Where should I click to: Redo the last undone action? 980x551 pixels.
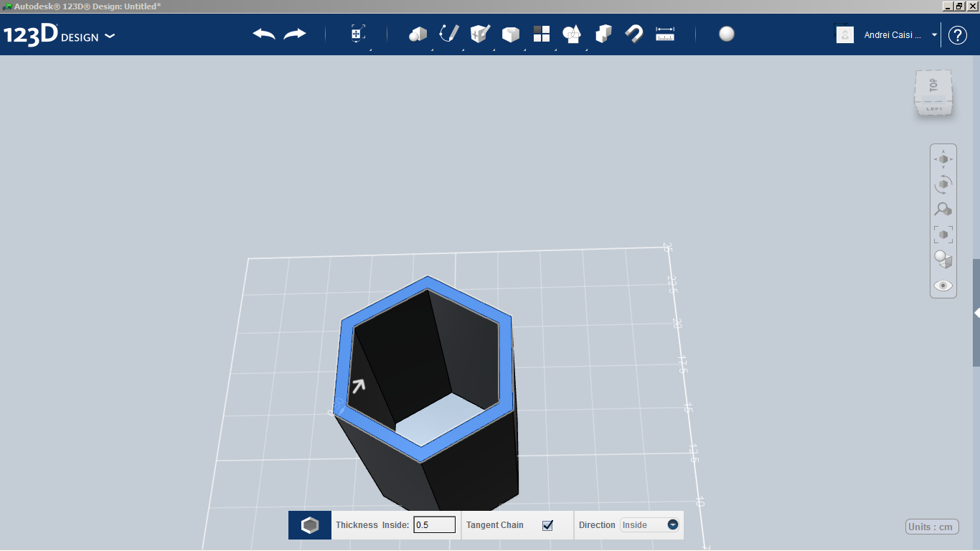(295, 34)
